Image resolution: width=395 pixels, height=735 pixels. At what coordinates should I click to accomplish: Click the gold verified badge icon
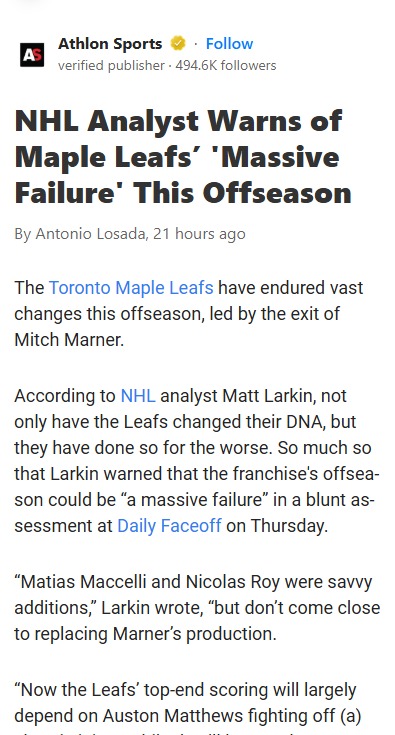pyautogui.click(x=178, y=44)
